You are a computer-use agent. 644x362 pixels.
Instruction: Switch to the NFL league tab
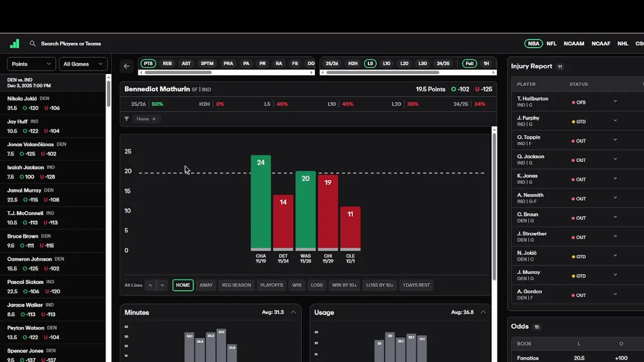pyautogui.click(x=551, y=44)
